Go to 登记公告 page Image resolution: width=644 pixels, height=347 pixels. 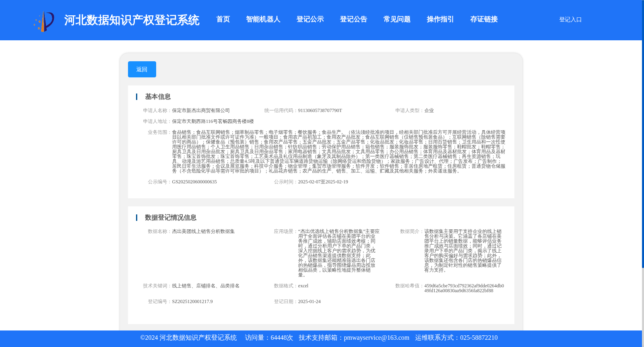353,19
